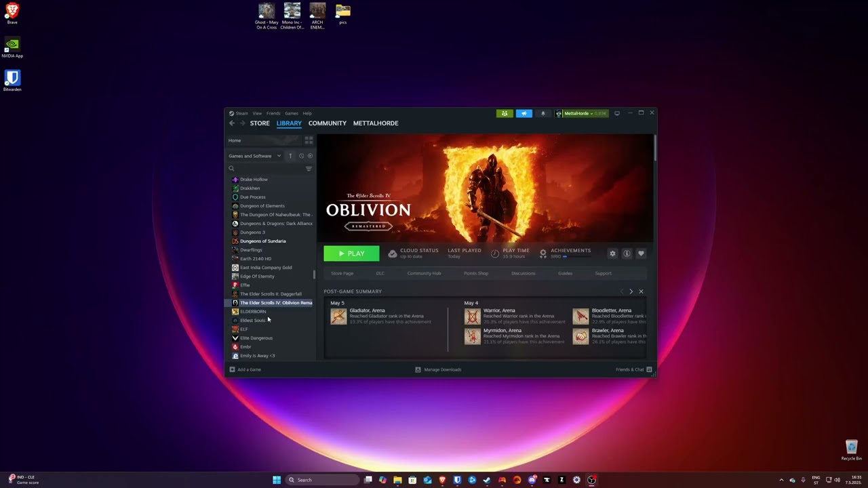This screenshot has width=868, height=488.
Task: Open the METTALHORDE profile tab
Action: (376, 123)
